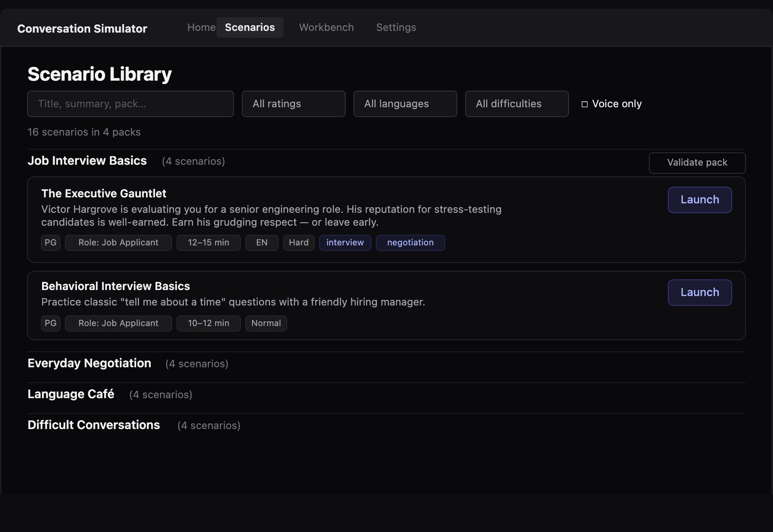Click the Hard difficulty badge
The height and width of the screenshot is (532, 773).
tap(299, 243)
